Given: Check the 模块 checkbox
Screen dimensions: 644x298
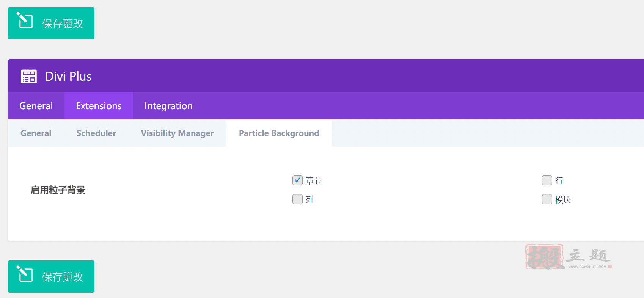Looking at the screenshot, I should [547, 199].
